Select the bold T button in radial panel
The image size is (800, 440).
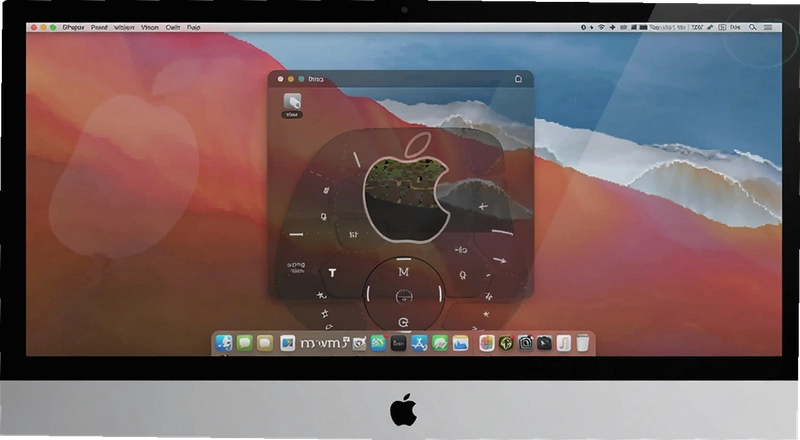(x=332, y=273)
